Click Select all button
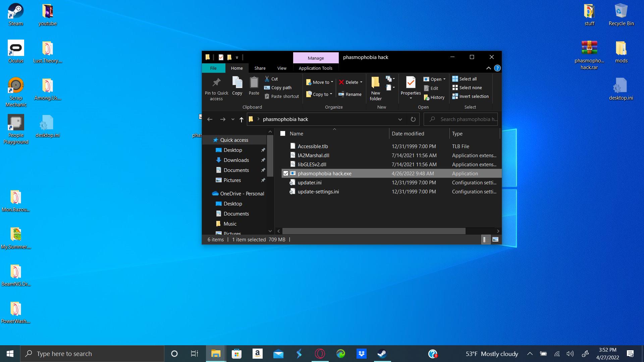Image resolution: width=644 pixels, height=362 pixels. [465, 79]
